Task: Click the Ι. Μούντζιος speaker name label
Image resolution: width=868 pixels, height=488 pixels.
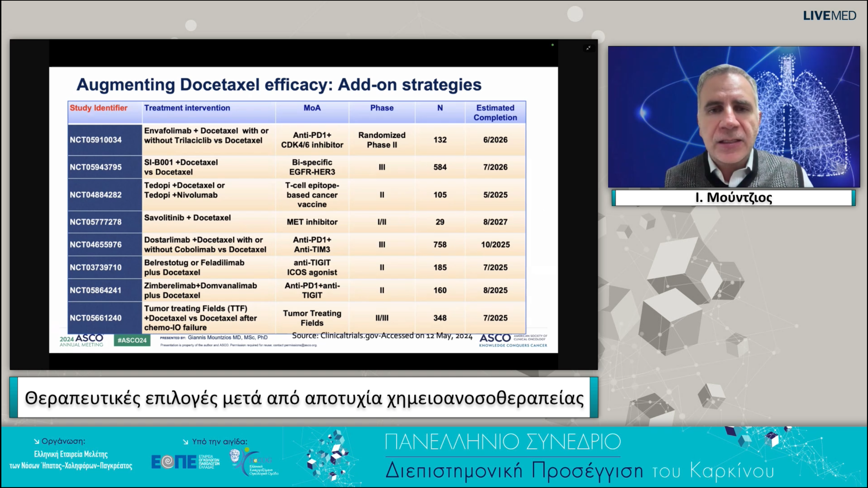Action: point(734,198)
